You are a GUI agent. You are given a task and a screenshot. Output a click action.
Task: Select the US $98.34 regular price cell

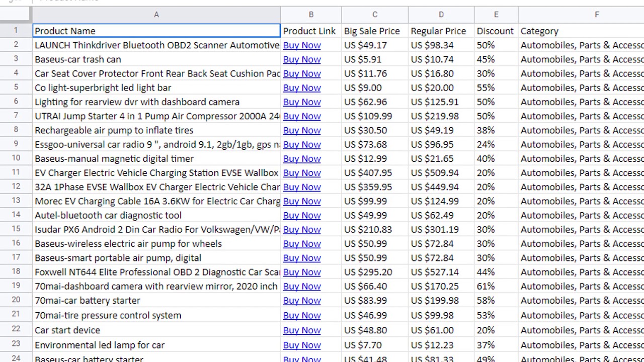[441, 45]
